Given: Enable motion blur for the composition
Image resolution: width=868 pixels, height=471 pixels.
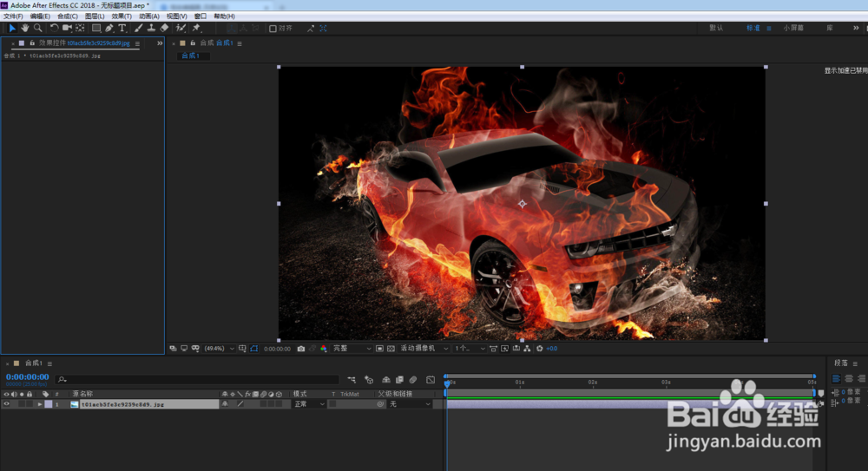Looking at the screenshot, I should point(413,380).
